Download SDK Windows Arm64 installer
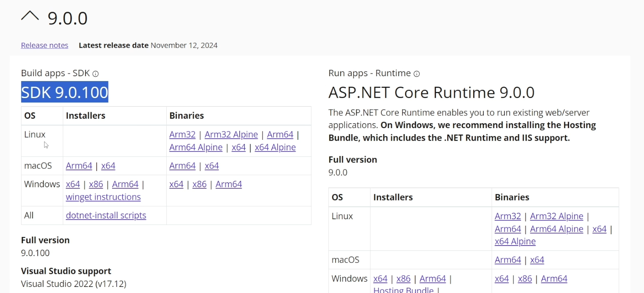644x293 pixels. [125, 184]
